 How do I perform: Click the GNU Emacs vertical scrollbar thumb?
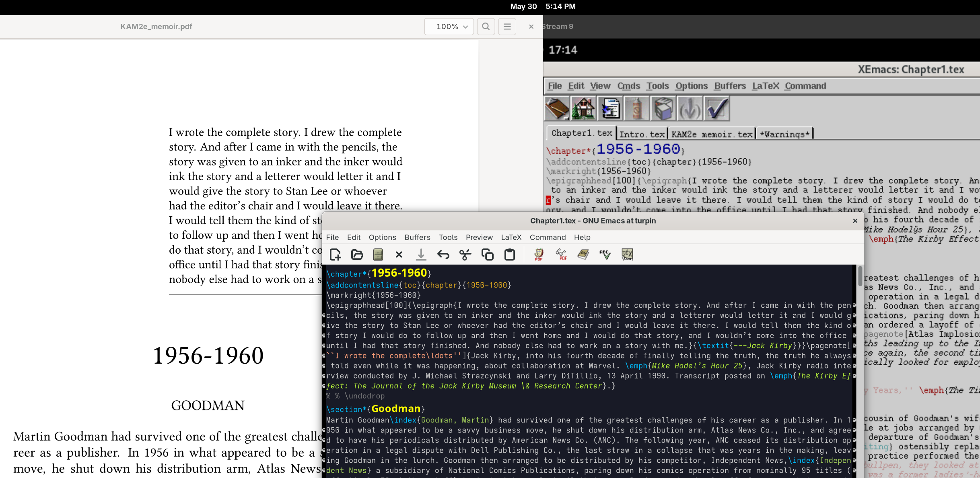860,276
